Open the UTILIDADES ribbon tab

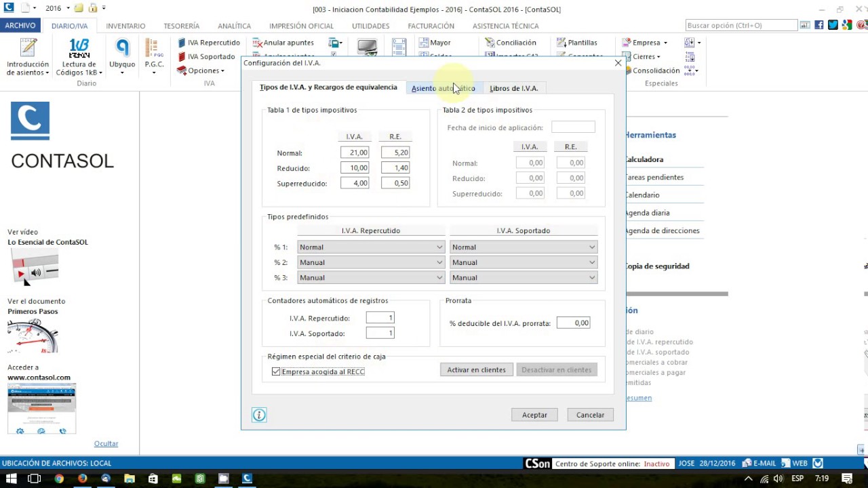click(371, 26)
